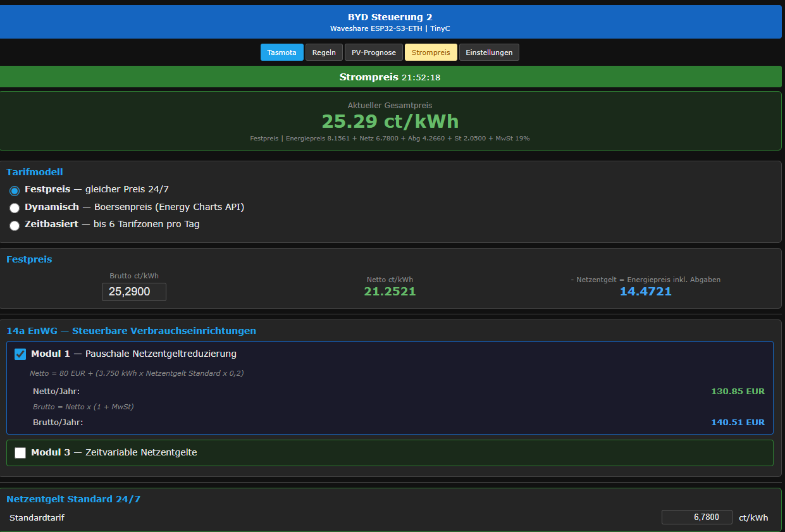This screenshot has width=785, height=532.
Task: Choose the Dynamisch Boersenpreis tariff option
Action: (x=15, y=208)
